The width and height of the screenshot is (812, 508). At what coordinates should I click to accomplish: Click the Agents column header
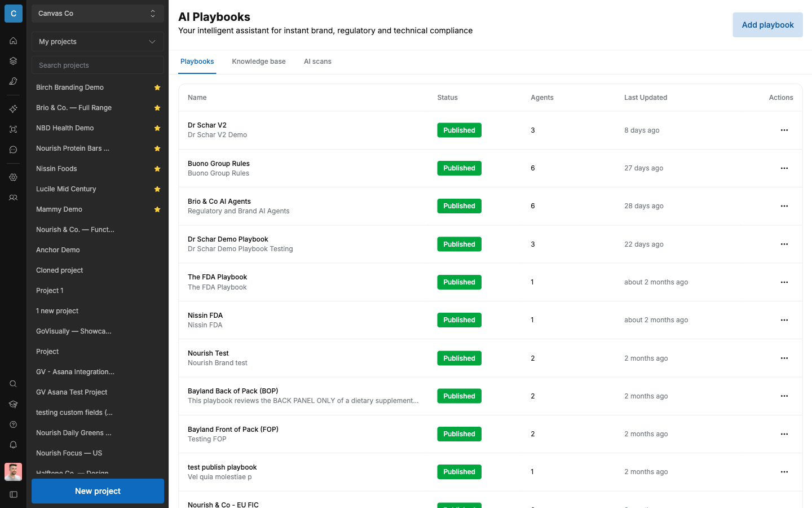pyautogui.click(x=542, y=98)
